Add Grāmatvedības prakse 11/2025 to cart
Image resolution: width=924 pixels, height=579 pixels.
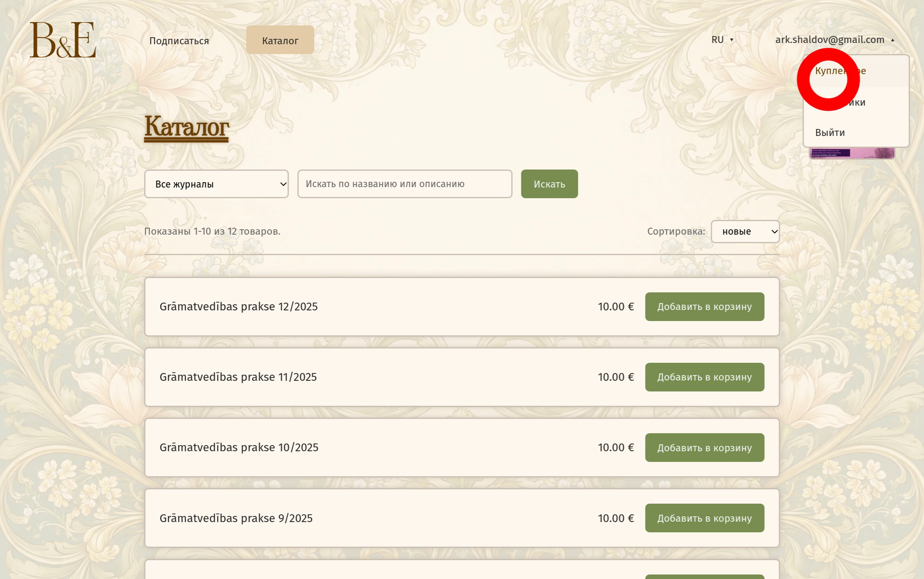tap(704, 377)
